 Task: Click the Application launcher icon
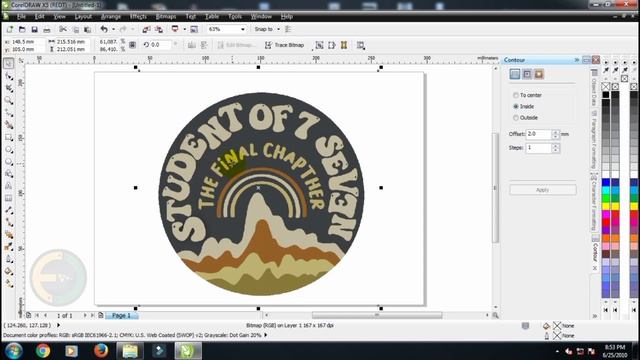click(175, 29)
